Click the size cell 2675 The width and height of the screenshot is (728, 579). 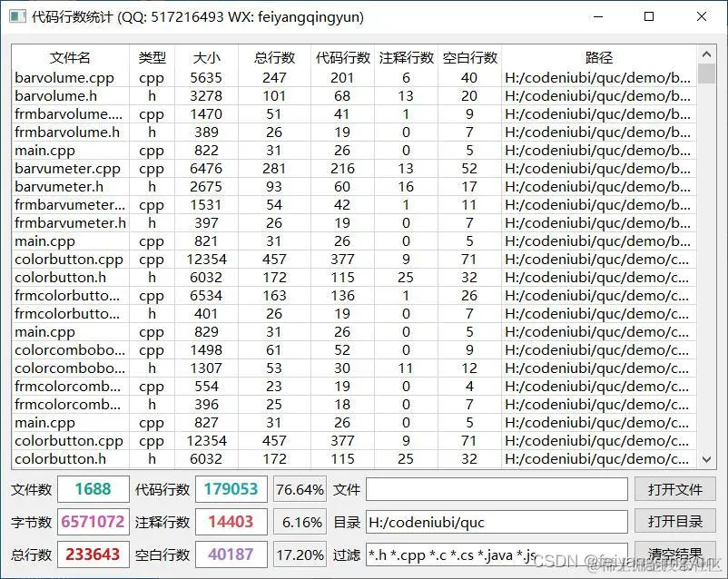point(206,187)
